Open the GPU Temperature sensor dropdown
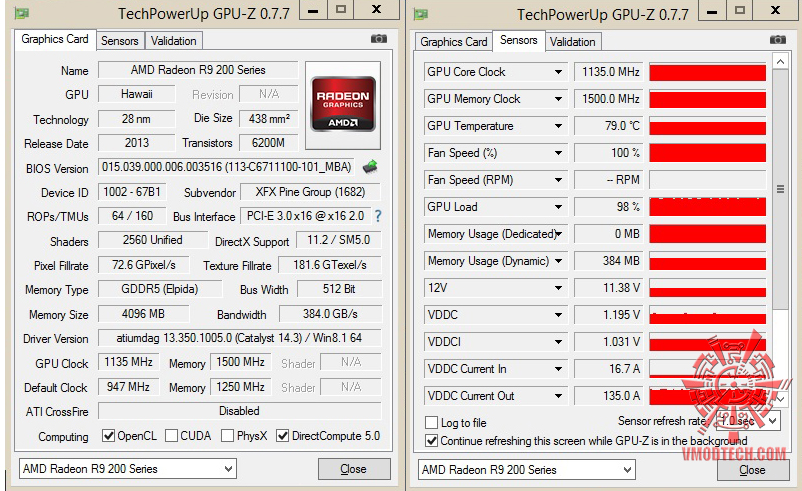This screenshot has height=491, width=802. [559, 126]
